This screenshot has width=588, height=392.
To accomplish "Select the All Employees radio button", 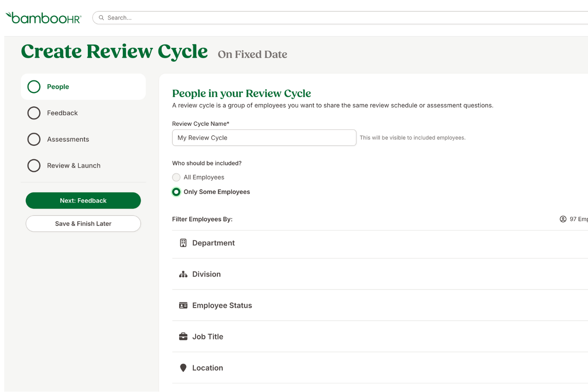I will point(176,177).
